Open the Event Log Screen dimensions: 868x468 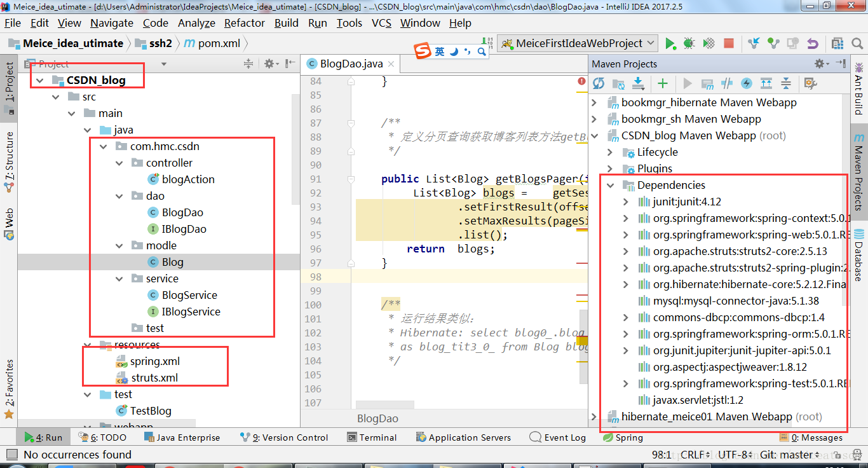pos(557,437)
